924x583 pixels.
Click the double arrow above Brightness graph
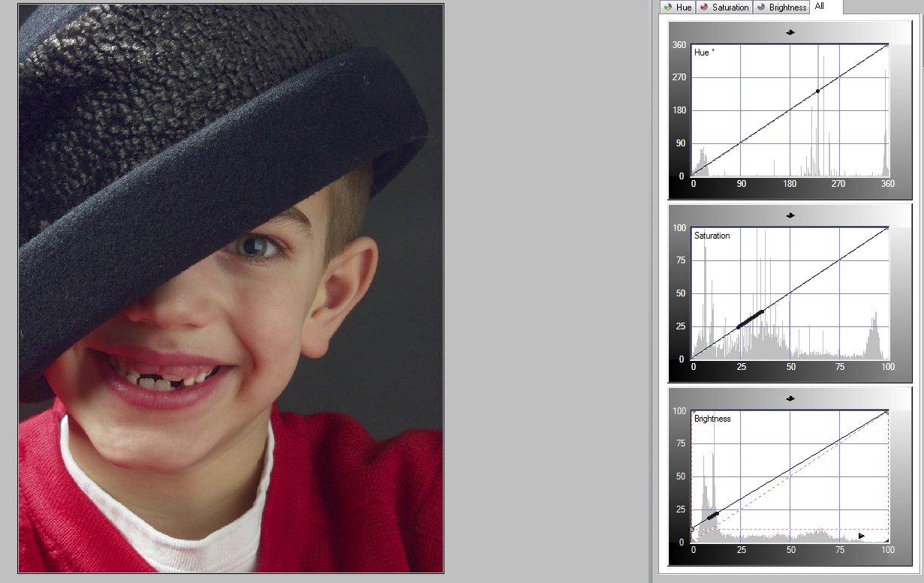click(x=790, y=398)
